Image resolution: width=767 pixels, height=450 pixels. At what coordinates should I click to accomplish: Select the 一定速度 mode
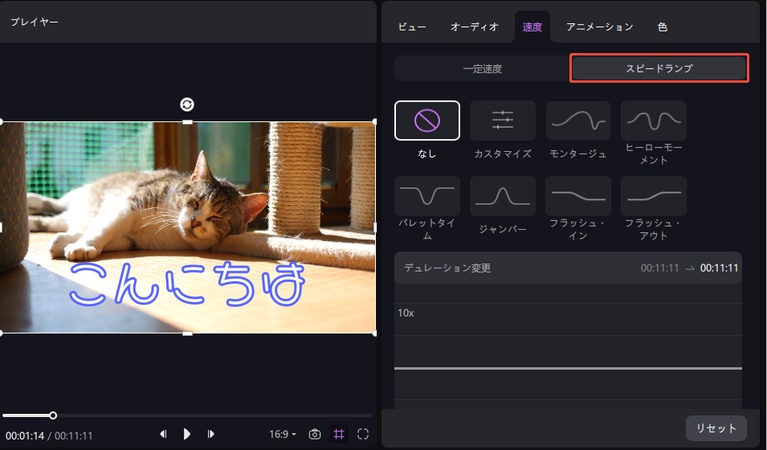click(482, 68)
